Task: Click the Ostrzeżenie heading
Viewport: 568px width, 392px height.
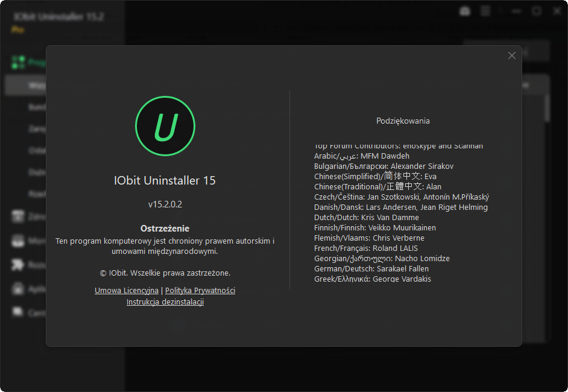Action: [x=165, y=228]
